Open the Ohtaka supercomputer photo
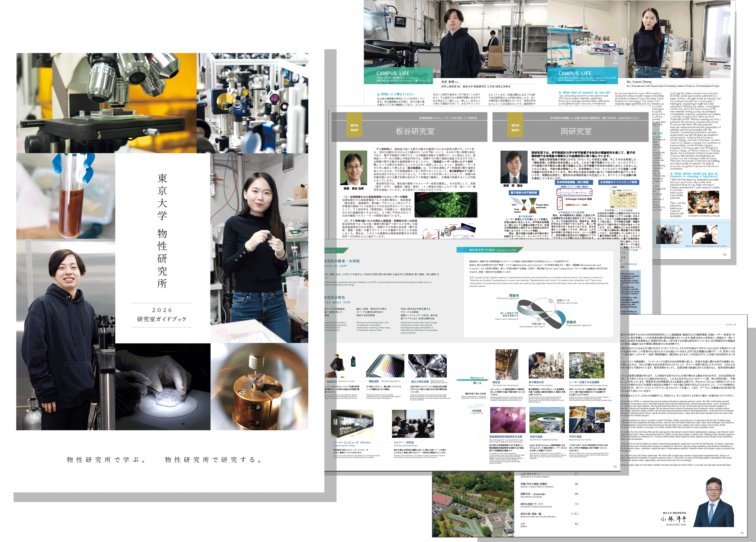The height and width of the screenshot is (542, 756). click(352, 424)
